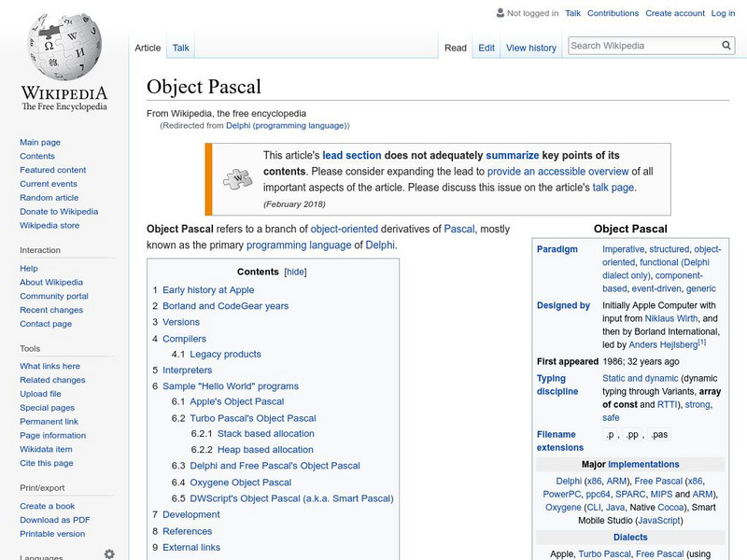Click the search magnifier icon

pos(726,45)
